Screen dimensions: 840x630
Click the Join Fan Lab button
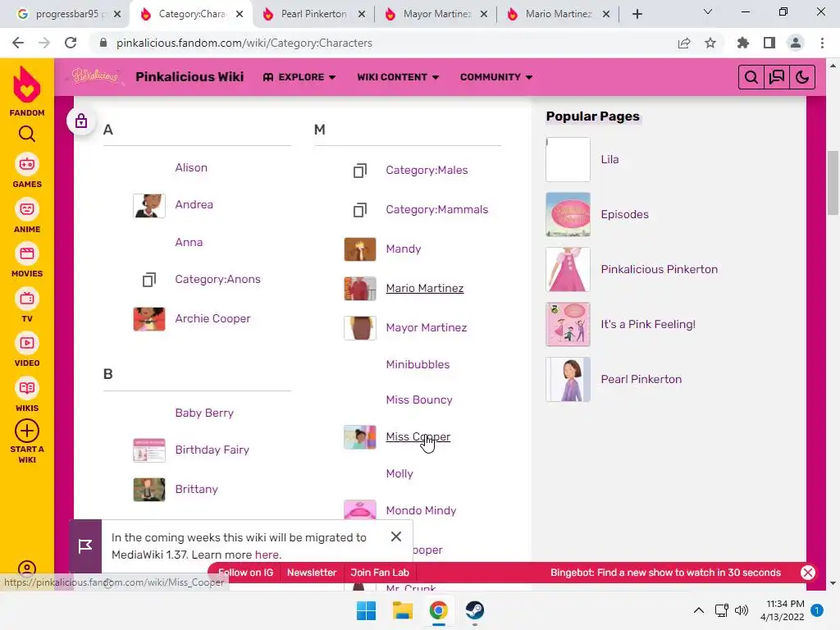point(380,572)
